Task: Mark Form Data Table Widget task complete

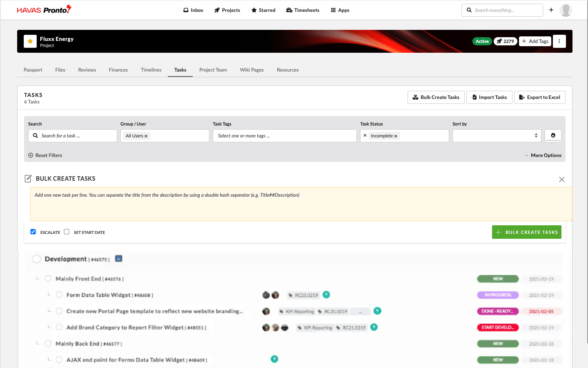Action: (x=59, y=295)
